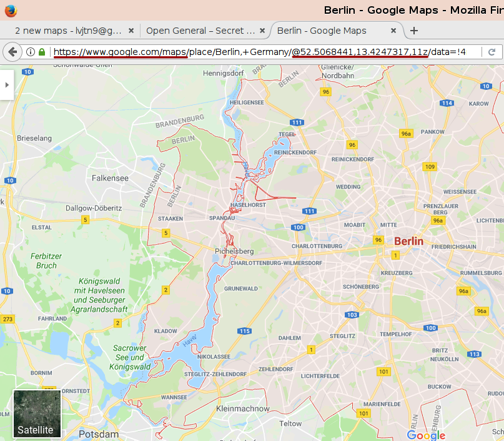
Task: Click the 'Potsdam' city label
Action: pos(99,434)
